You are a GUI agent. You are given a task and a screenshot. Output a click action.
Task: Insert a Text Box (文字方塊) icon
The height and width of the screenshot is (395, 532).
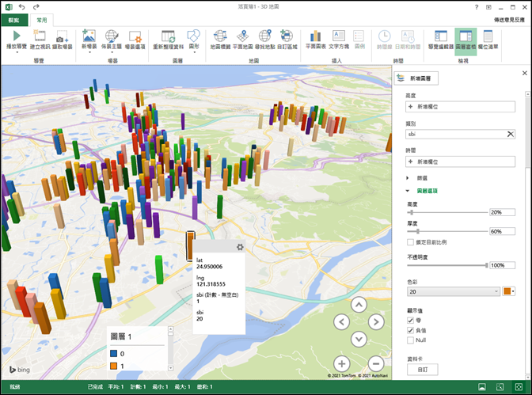coord(339,36)
